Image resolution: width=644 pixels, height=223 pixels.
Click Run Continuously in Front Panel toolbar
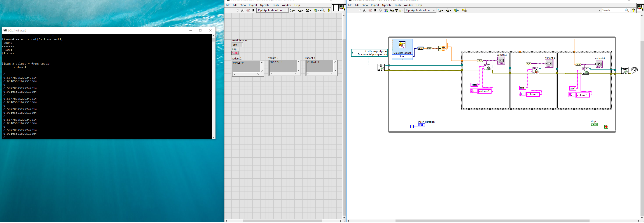pyautogui.click(x=243, y=10)
